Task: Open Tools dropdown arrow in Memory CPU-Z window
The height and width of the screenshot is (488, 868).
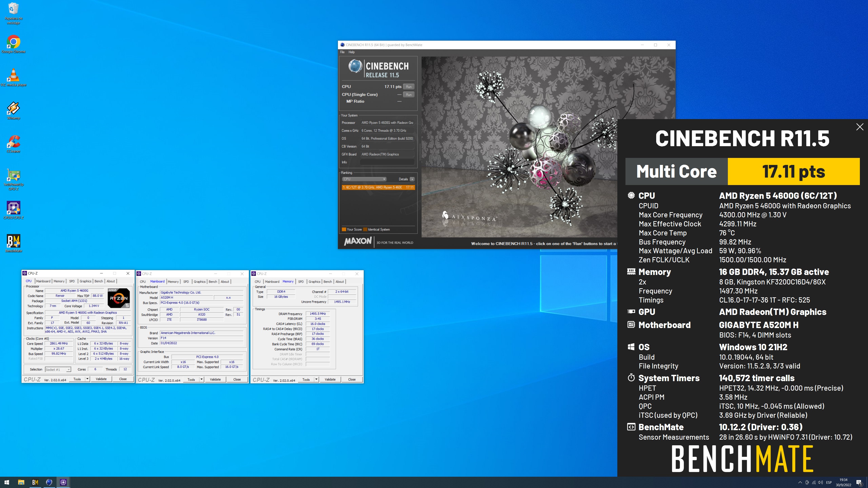Action: click(316, 380)
